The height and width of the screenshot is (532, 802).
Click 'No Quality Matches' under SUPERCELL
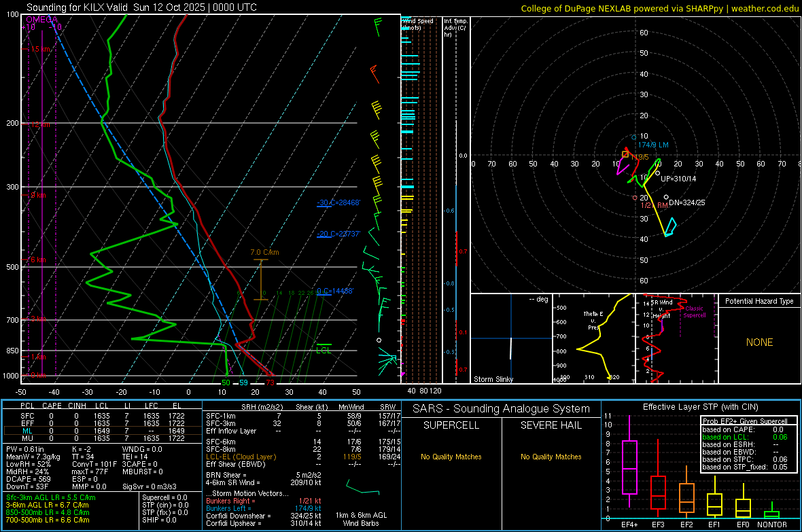tap(451, 457)
